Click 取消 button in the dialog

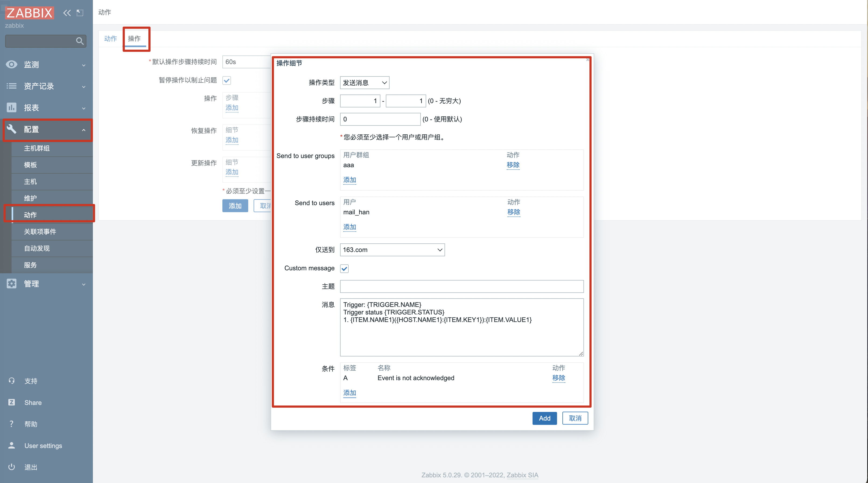575,418
